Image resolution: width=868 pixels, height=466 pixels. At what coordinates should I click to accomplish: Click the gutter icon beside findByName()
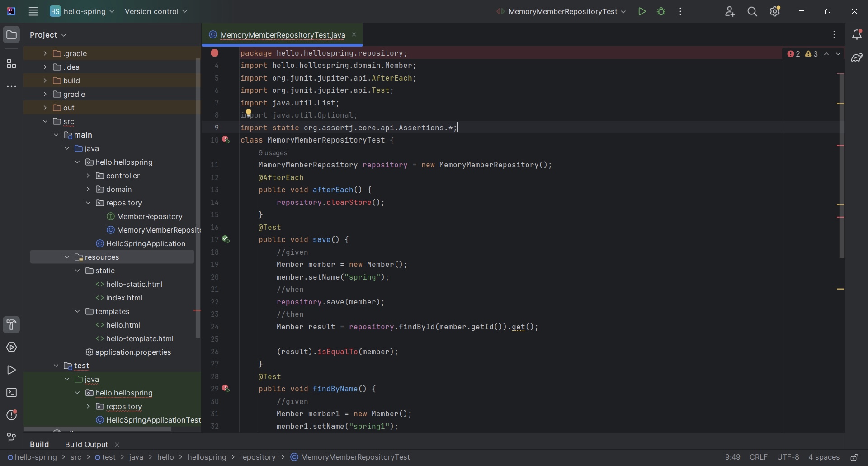[226, 389]
